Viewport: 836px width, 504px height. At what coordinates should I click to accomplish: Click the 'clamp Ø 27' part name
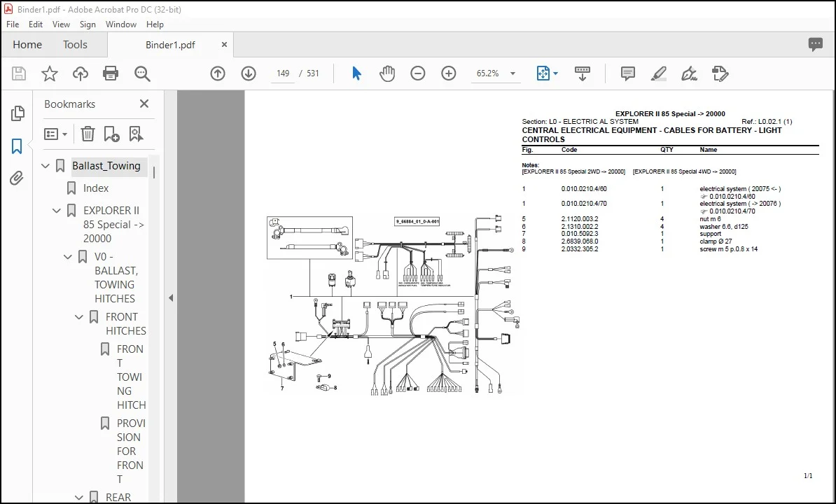click(716, 241)
